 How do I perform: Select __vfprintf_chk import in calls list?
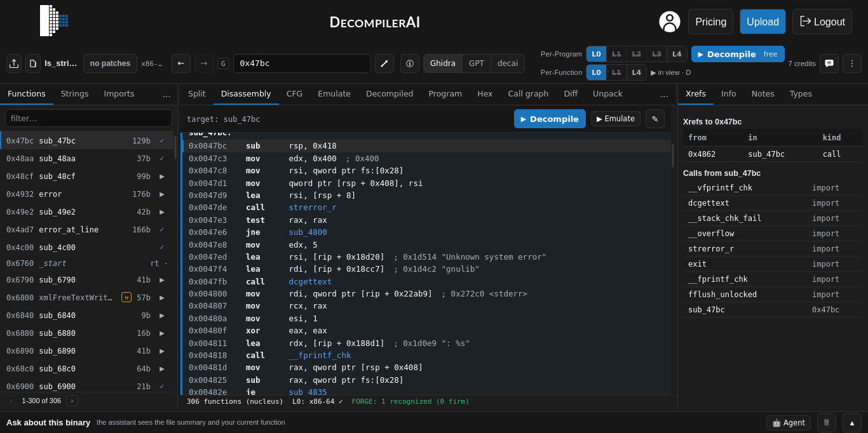(720, 188)
